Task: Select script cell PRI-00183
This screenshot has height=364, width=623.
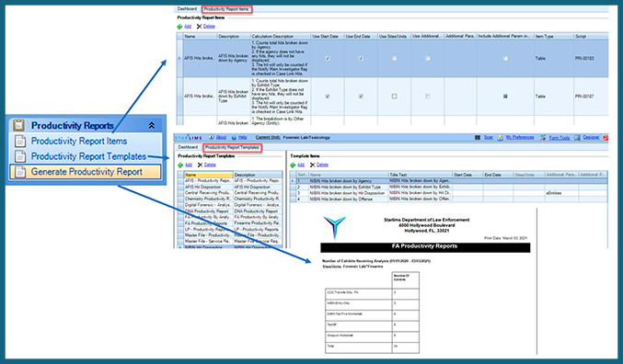Action: (584, 58)
